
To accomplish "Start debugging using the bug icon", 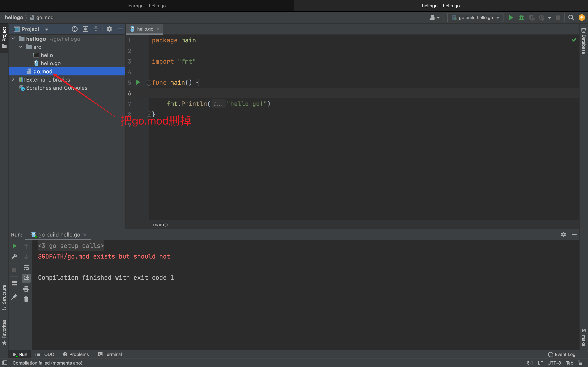I will [522, 18].
